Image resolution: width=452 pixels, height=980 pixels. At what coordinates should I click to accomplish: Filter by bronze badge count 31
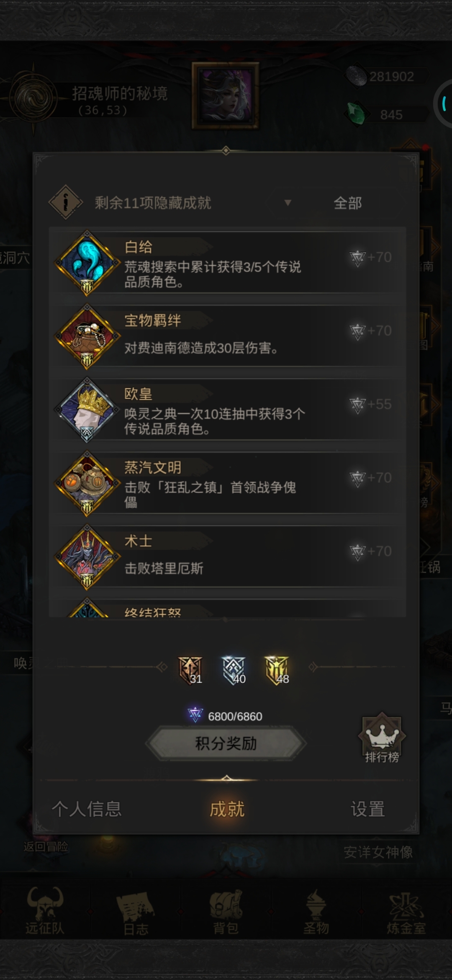point(190,670)
